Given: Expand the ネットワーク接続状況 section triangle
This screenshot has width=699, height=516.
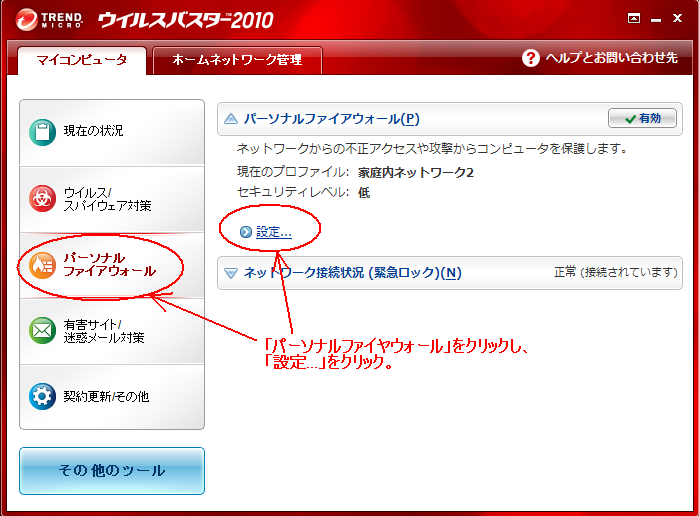Looking at the screenshot, I should click(x=231, y=273).
